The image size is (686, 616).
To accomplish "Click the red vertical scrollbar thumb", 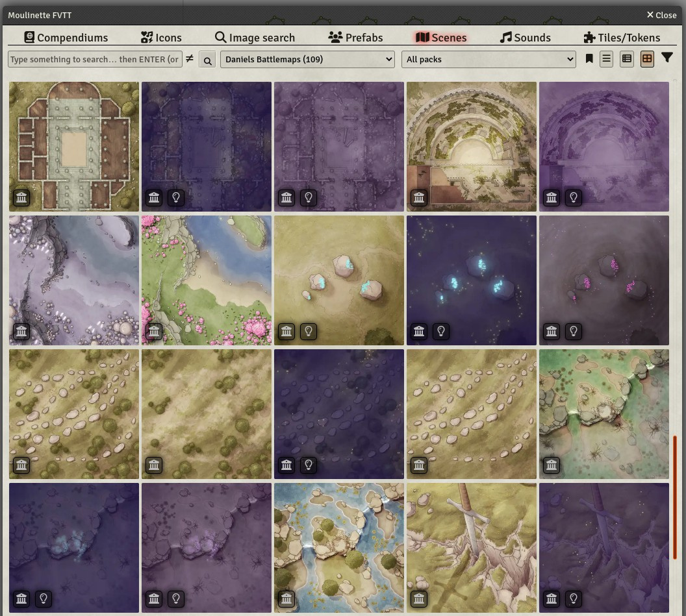I will pos(674,497).
